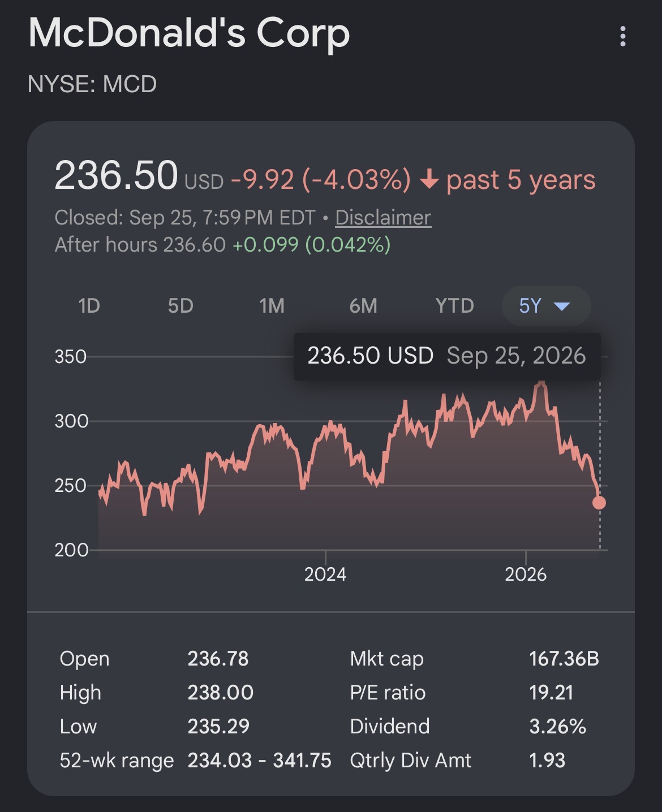Click the after hours price 236.60
This screenshot has height=812, width=662.
[x=194, y=245]
